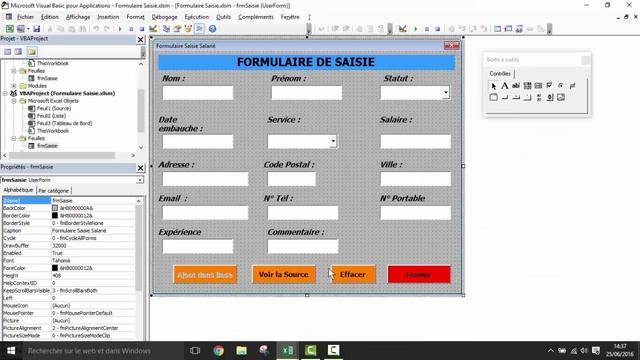Select the pointer tool in the toolbox
The width and height of the screenshot is (640, 360).
pos(494,86)
